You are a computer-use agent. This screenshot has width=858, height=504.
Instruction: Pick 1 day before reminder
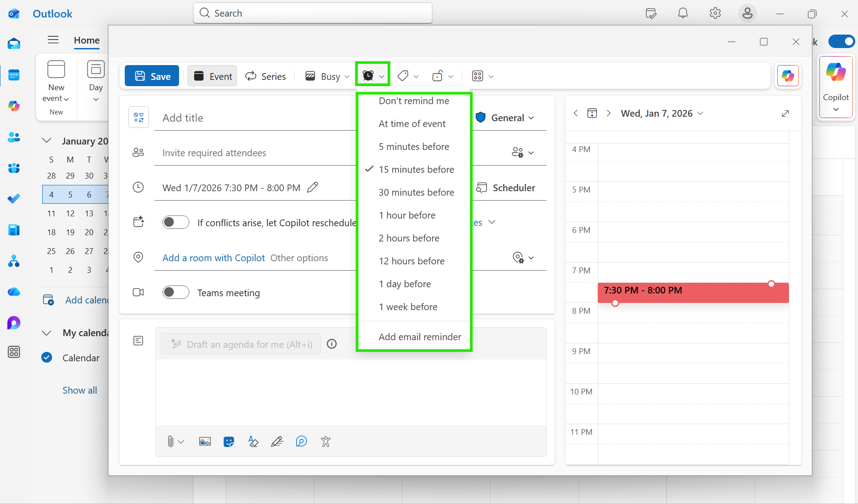tap(414, 284)
